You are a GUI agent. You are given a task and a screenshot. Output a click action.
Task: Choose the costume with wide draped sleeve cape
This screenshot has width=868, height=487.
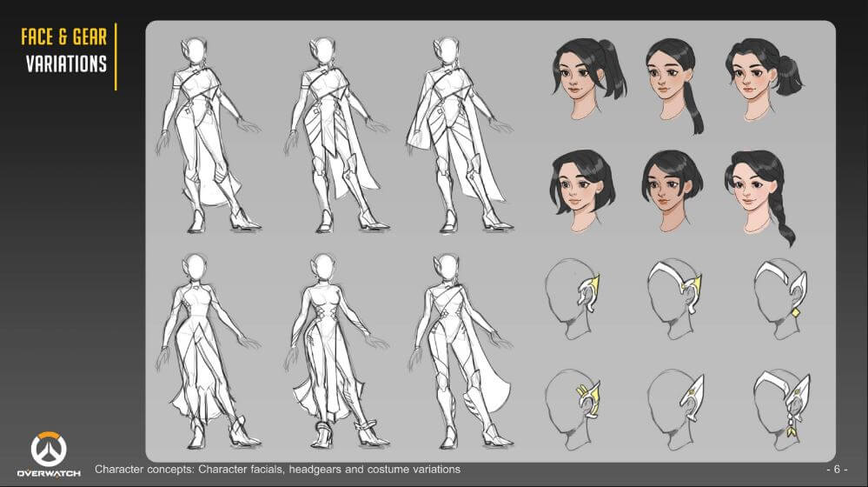click(461, 136)
